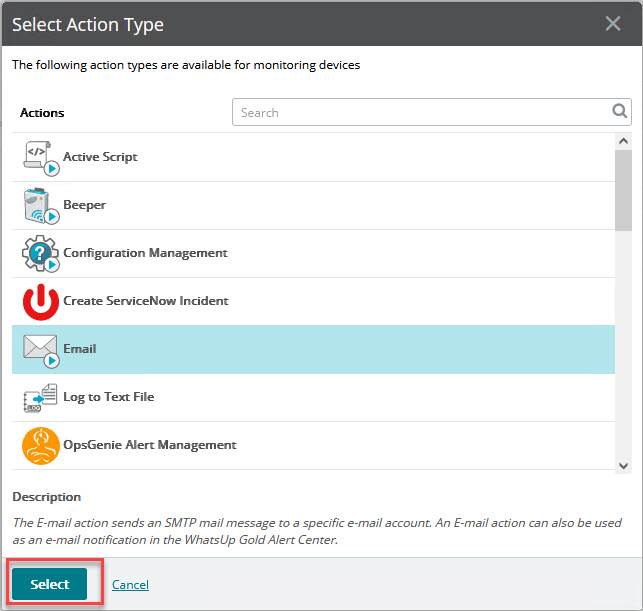The image size is (643, 611).
Task: Click the Configuration Management gear icon
Action: 41,253
